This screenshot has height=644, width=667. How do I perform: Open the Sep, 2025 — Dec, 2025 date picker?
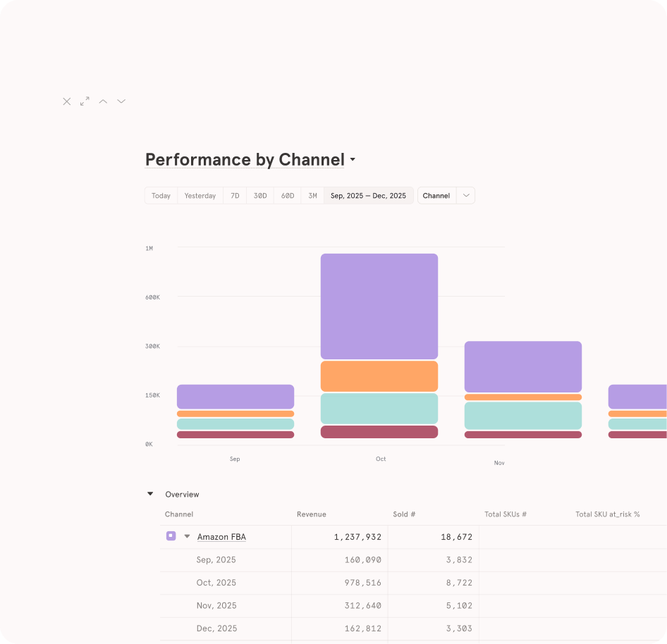coord(368,195)
